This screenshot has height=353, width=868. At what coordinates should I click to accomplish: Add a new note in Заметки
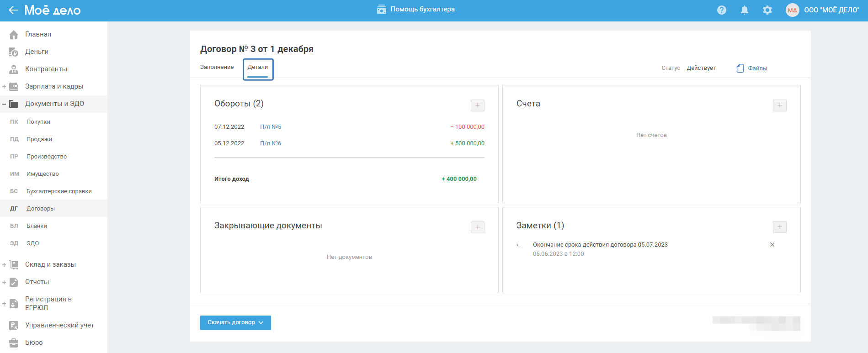[780, 227]
